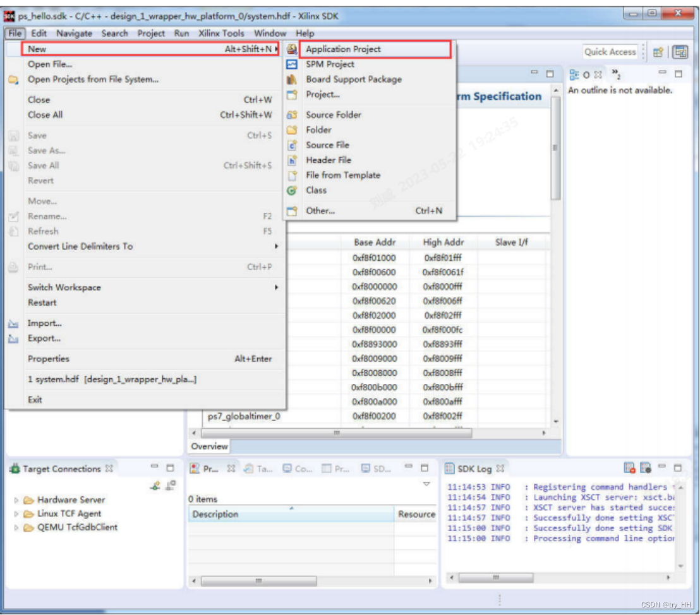The height and width of the screenshot is (615, 700).
Task: Click the C/C++ perspective icon at top right
Action: pos(681,52)
